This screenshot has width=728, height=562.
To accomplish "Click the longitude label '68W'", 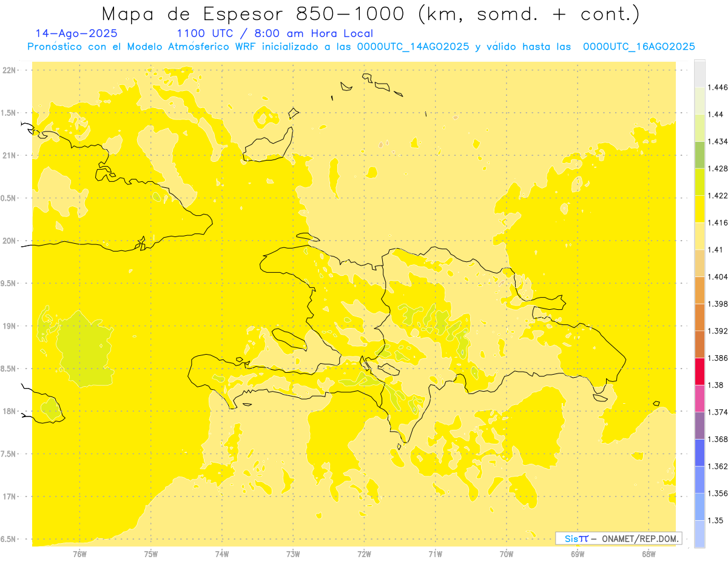I will pyautogui.click(x=649, y=554).
